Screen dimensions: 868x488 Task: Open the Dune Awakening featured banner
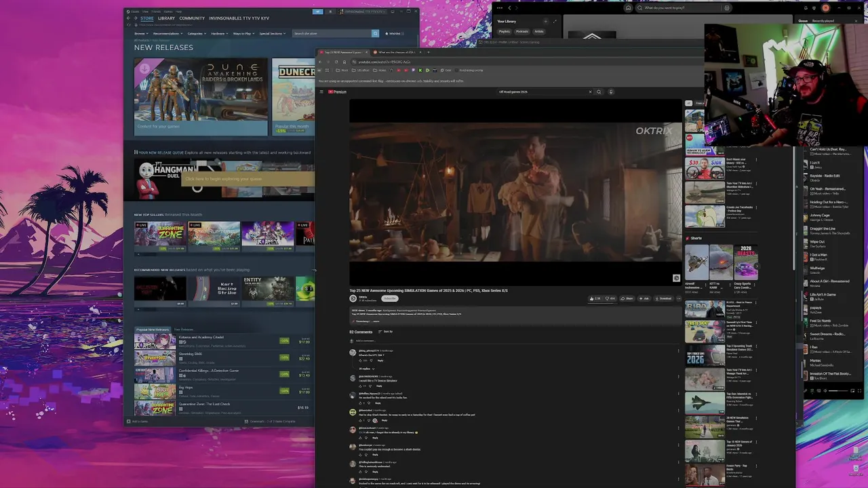[x=201, y=97]
